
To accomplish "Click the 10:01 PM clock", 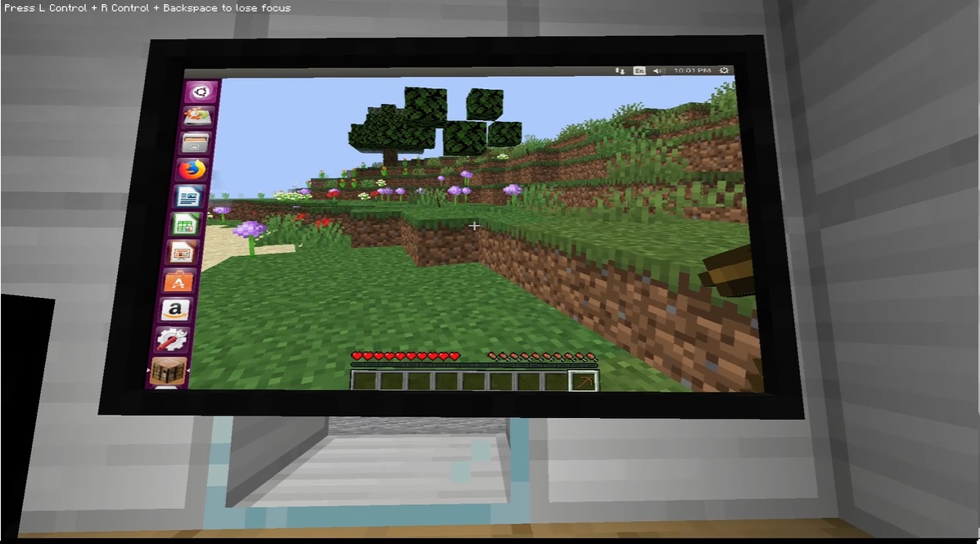I will click(x=693, y=70).
